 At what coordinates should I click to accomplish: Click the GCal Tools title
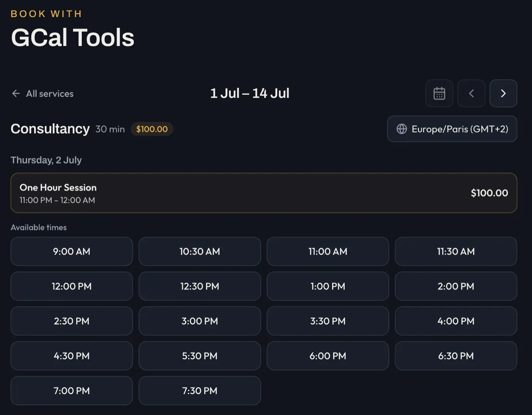tap(73, 37)
